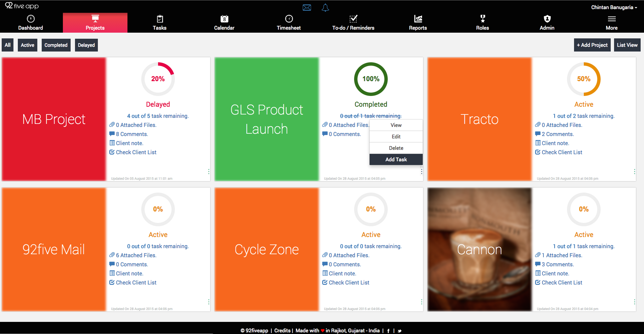Viewport: 644px width, 334px height.
Task: Click MB Project 20% progress circle
Action: [x=158, y=79]
